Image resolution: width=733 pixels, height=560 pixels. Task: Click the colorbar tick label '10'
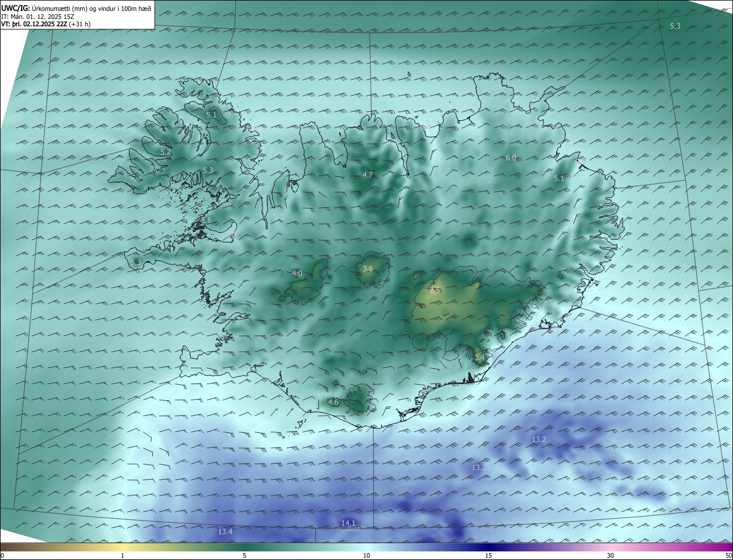(366, 555)
